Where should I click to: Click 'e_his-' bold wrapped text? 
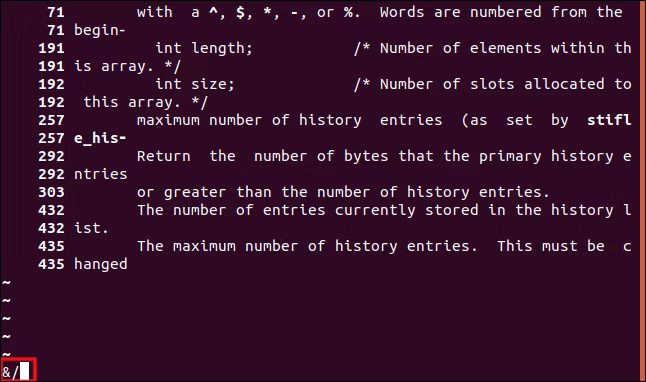pyautogui.click(x=100, y=138)
